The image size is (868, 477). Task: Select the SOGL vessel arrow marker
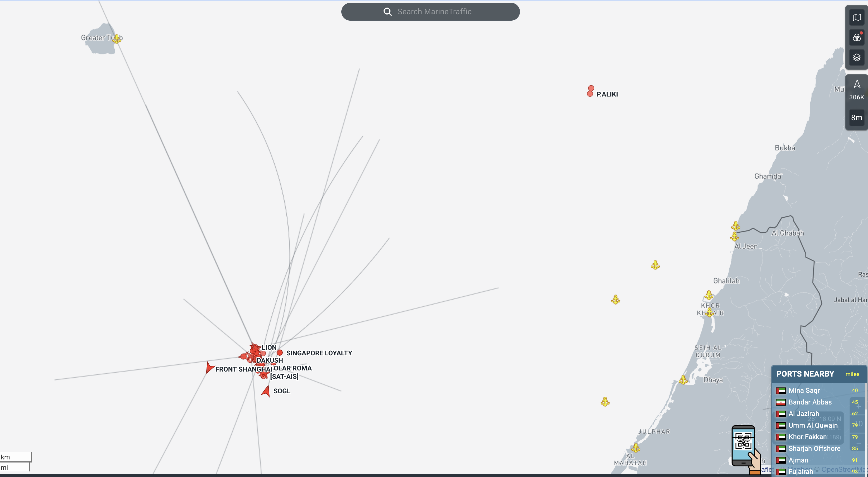[x=266, y=391]
